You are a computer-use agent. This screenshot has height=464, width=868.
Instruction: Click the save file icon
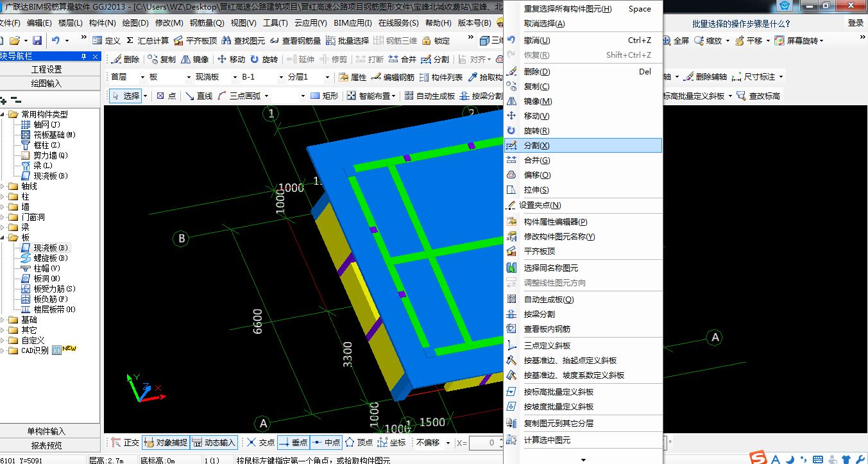point(37,40)
